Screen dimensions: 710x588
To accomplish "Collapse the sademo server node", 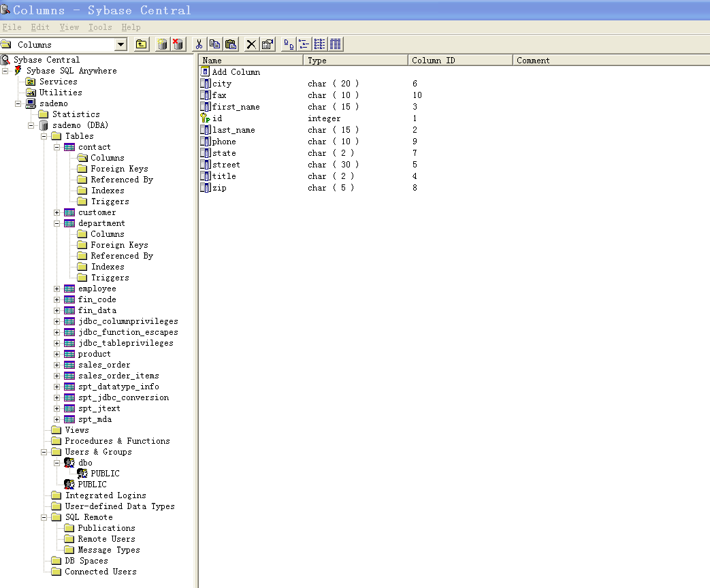I will (x=18, y=103).
